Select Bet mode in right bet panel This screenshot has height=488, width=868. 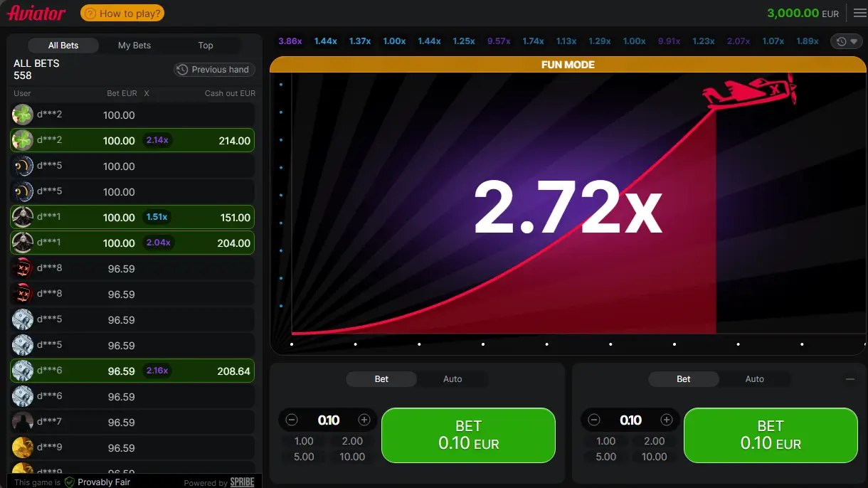pos(683,379)
